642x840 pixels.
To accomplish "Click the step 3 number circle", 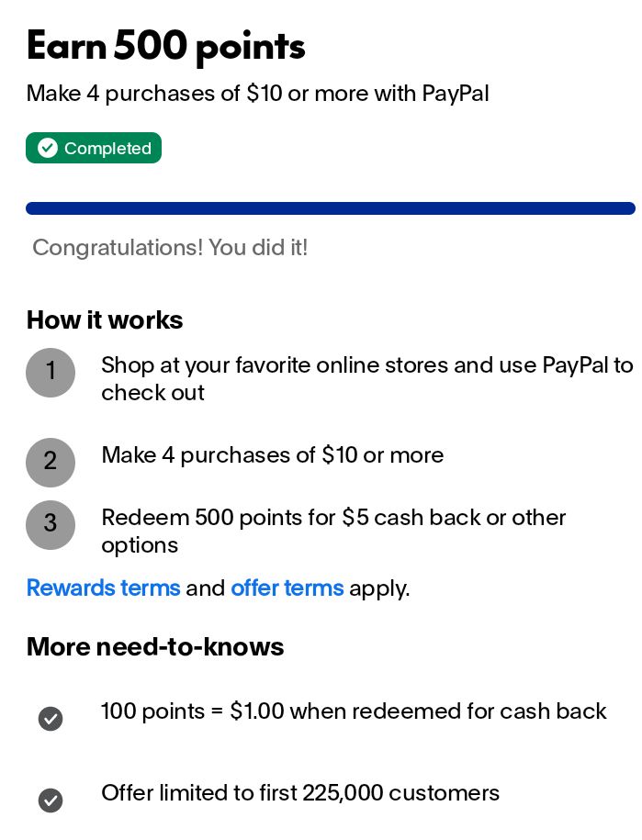I will [51, 524].
